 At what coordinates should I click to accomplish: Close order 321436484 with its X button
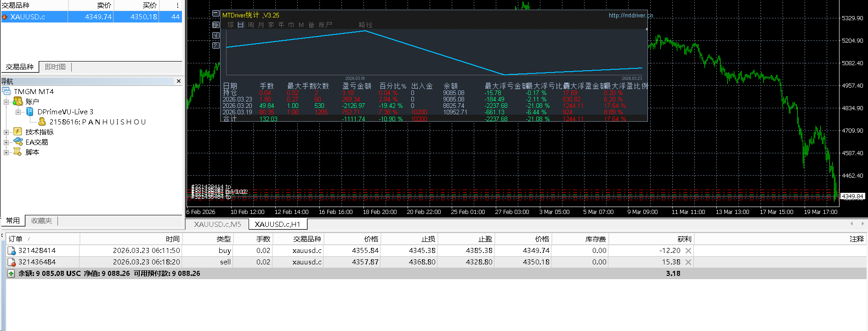tap(688, 262)
